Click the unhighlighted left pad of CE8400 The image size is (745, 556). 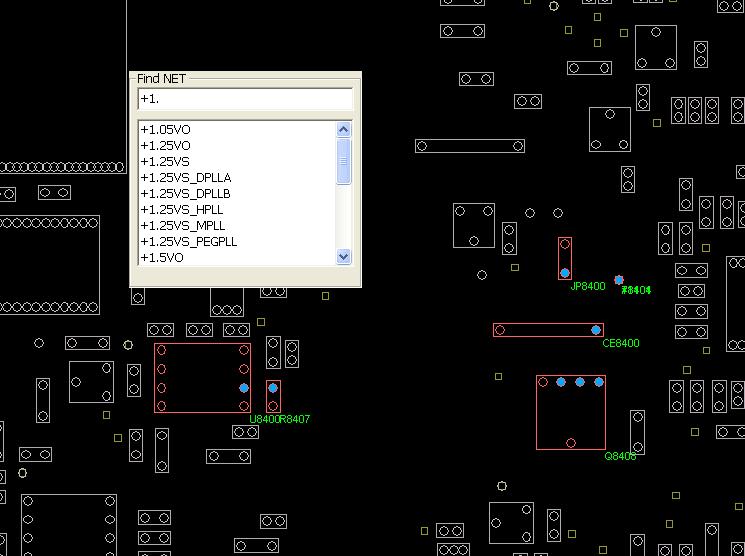[499, 330]
